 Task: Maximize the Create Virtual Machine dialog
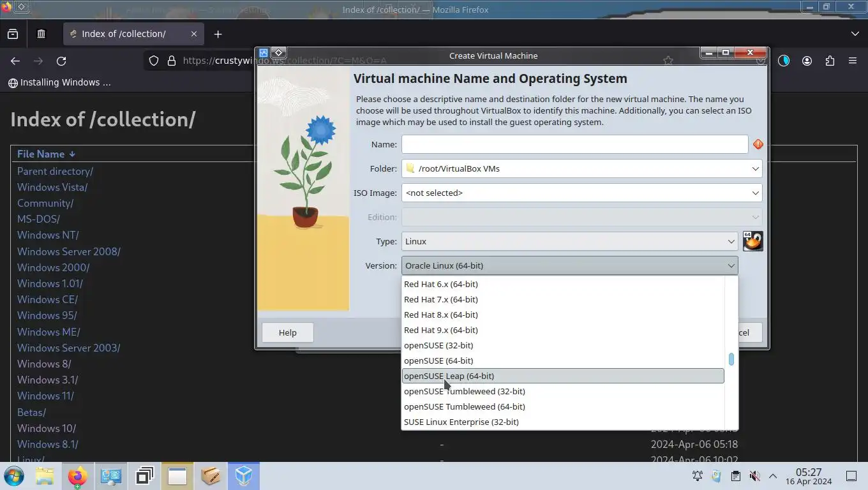coord(726,53)
